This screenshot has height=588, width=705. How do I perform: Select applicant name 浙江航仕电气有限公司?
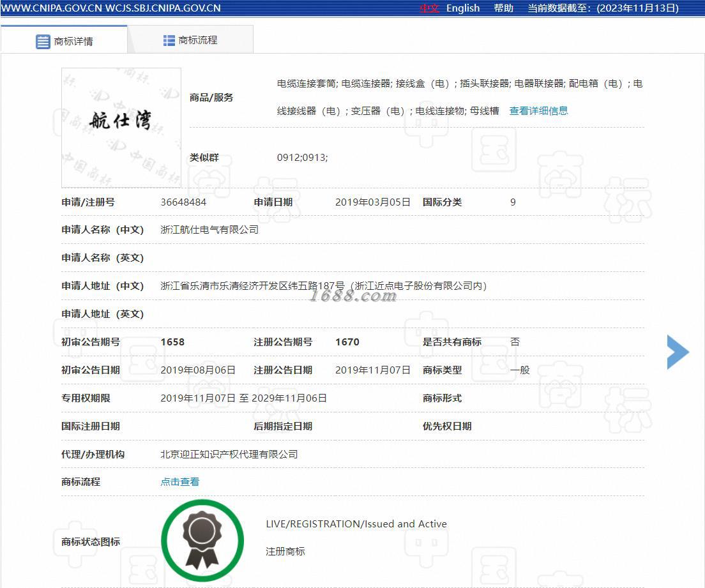click(209, 230)
